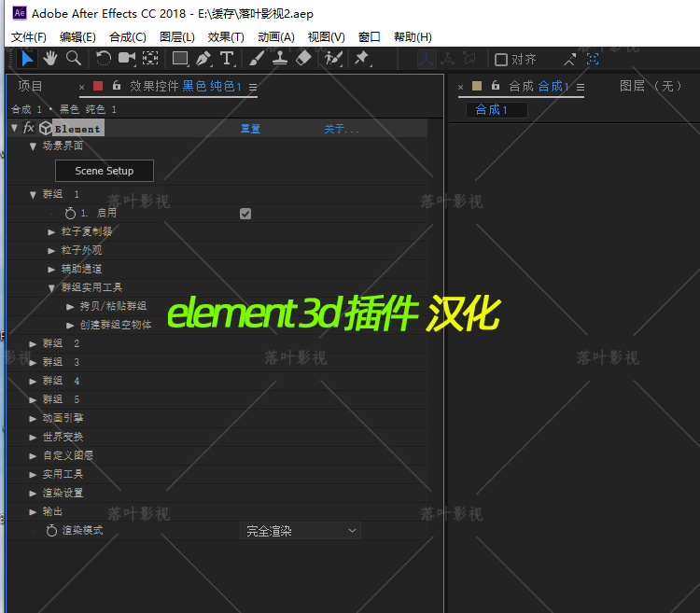The image size is (700, 613).
Task: Expand 拷贝/粘贴群组
Action: 70,306
